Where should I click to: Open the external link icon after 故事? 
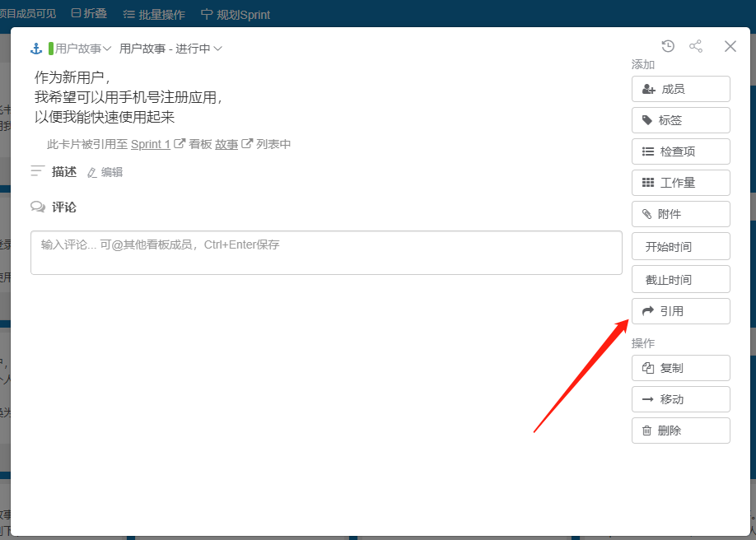(246, 144)
